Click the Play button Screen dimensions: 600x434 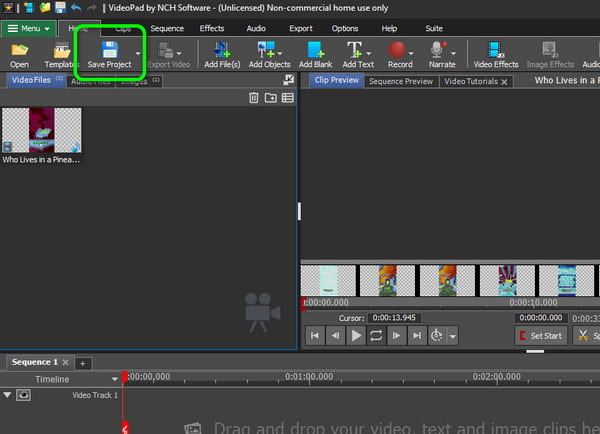(356, 336)
